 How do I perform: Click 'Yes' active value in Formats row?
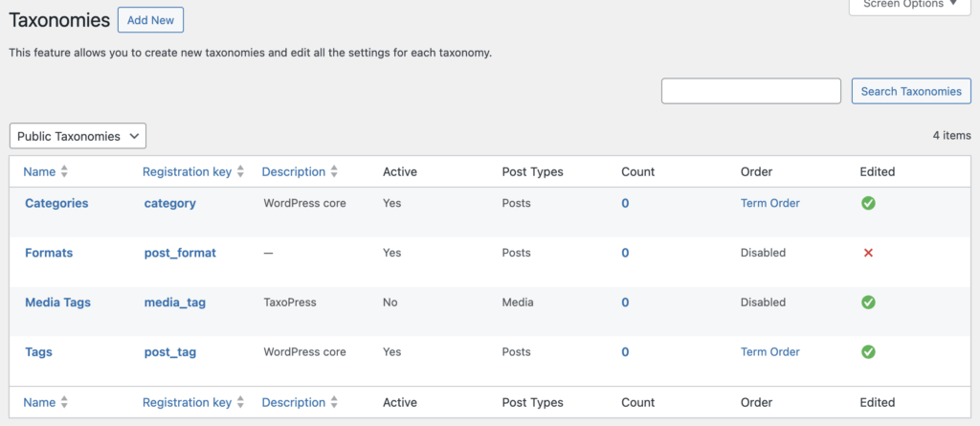(391, 253)
